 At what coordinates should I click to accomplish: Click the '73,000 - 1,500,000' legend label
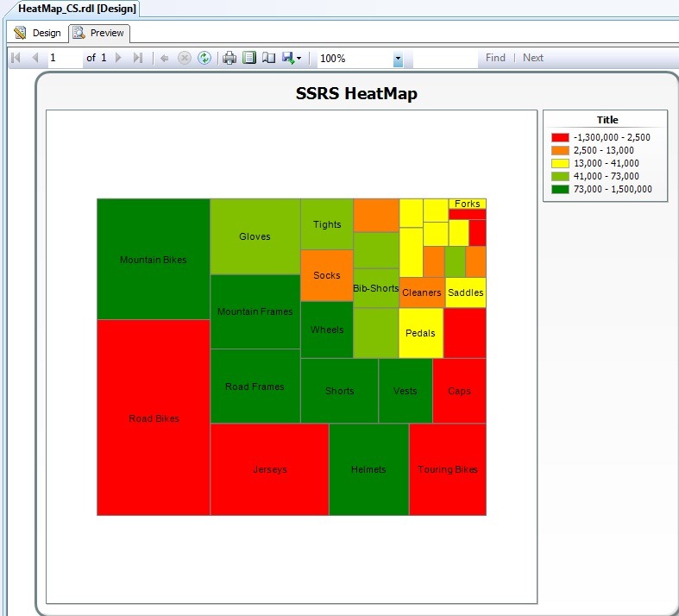pyautogui.click(x=613, y=189)
